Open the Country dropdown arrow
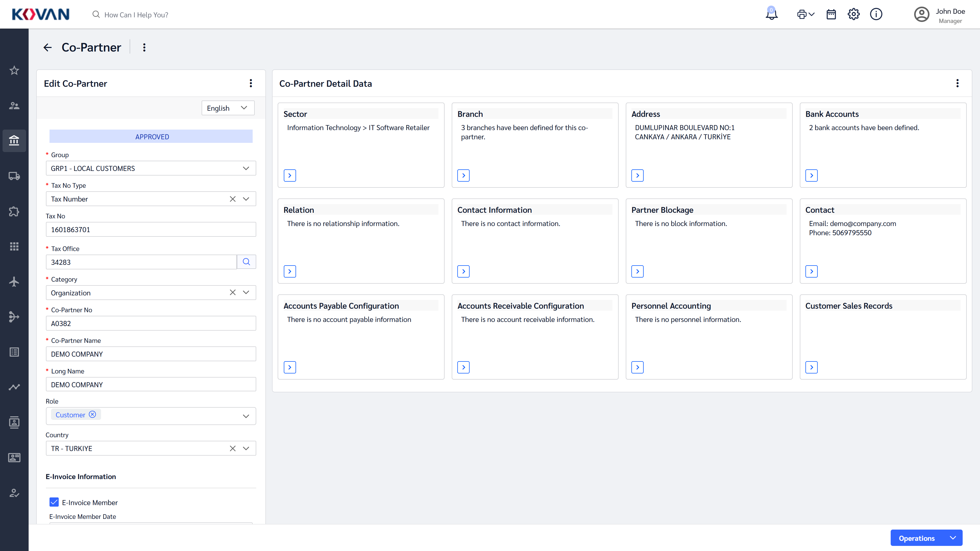This screenshot has height=551, width=980. 246,448
